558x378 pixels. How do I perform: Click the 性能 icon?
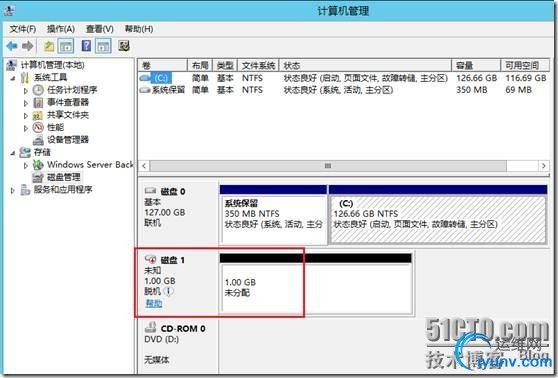tap(38, 127)
